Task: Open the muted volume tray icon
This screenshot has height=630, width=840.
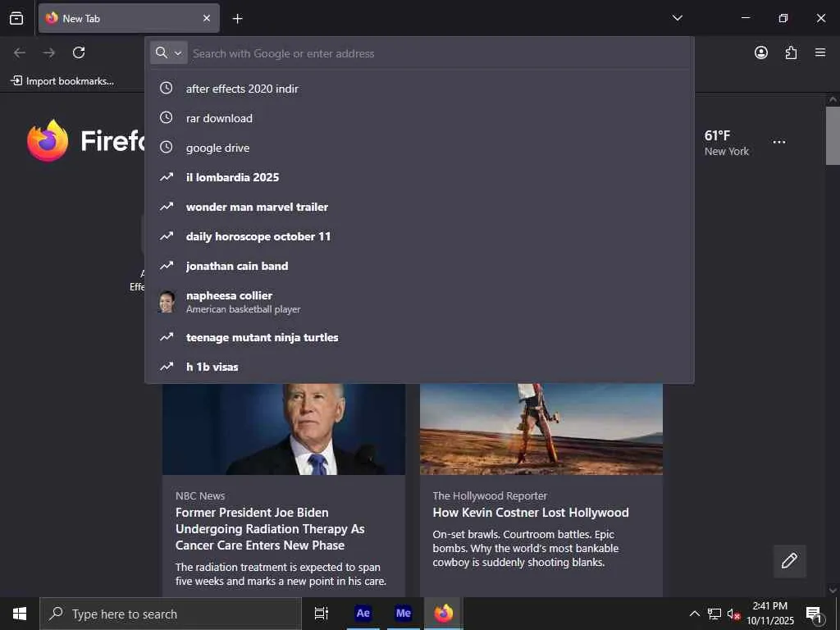Action: click(x=733, y=614)
